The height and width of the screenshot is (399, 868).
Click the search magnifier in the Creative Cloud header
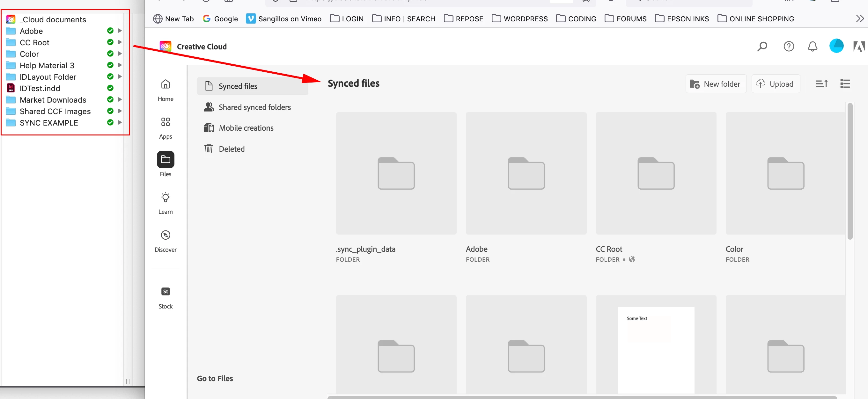[x=762, y=47]
